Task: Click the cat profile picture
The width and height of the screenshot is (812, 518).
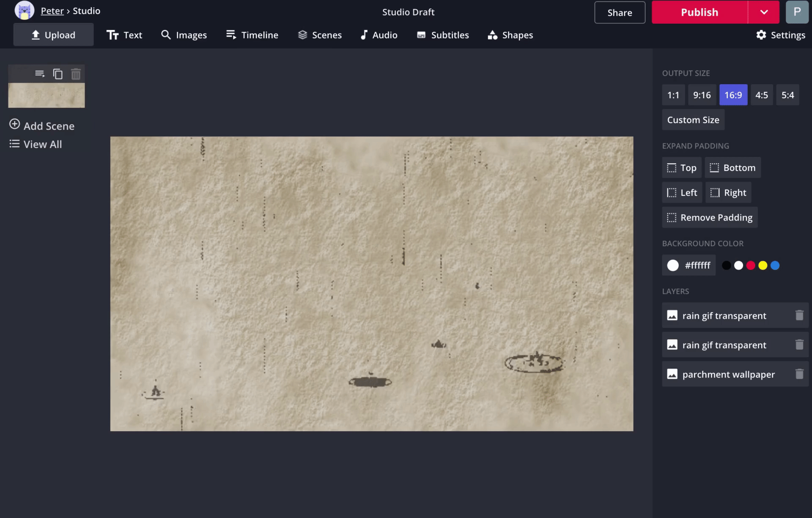Action: (25, 11)
